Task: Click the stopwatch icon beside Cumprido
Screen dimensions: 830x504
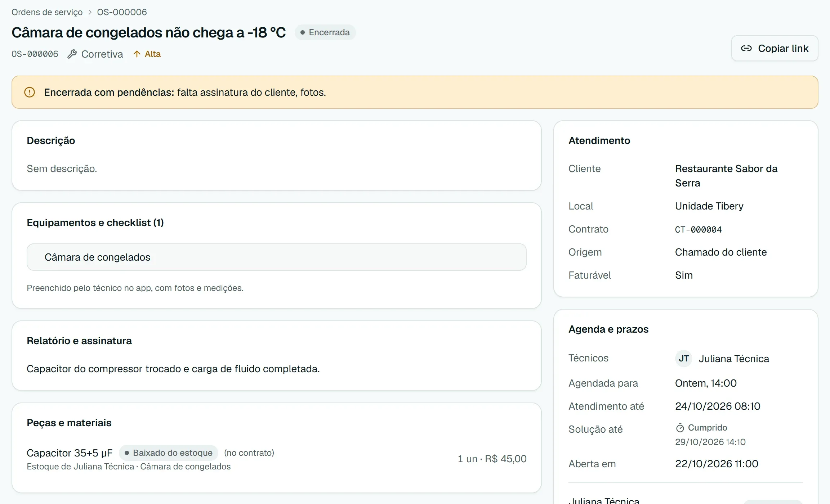Action: pos(680,428)
